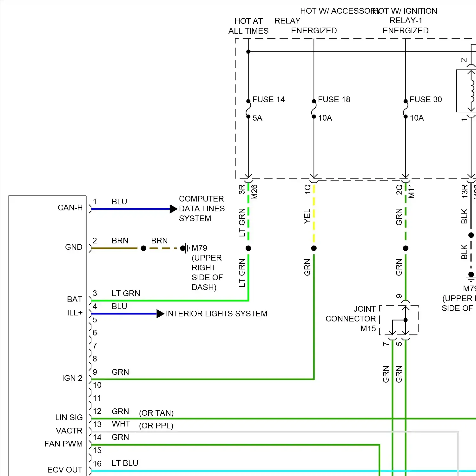The height and width of the screenshot is (476, 476).
Task: Click the arrowhead pointing to Interior Lights System
Action: [160, 314]
